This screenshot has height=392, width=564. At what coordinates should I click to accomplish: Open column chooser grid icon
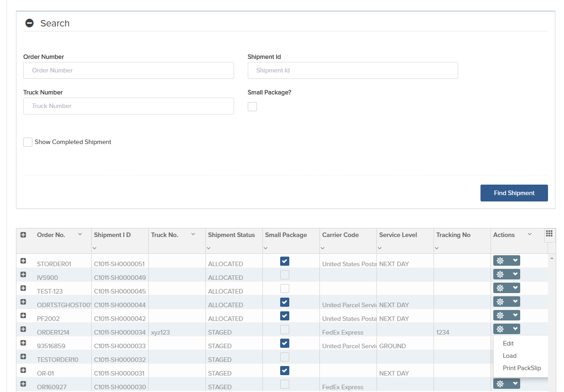549,234
